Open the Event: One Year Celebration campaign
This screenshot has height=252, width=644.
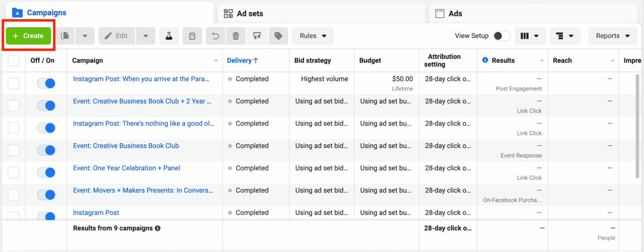coord(126,168)
